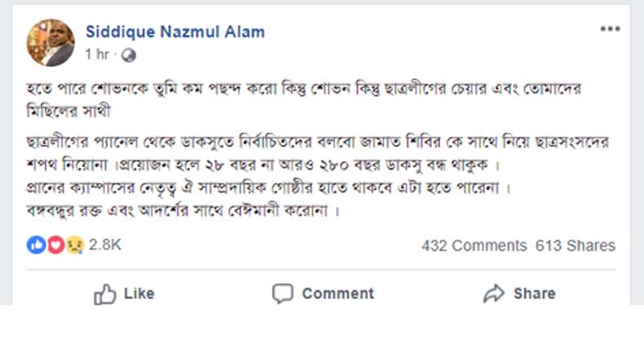
Task: Expand the 432 Comments link
Action: 474,245
